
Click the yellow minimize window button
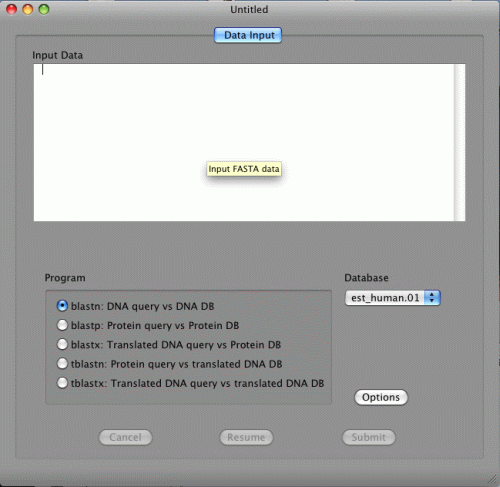click(28, 9)
